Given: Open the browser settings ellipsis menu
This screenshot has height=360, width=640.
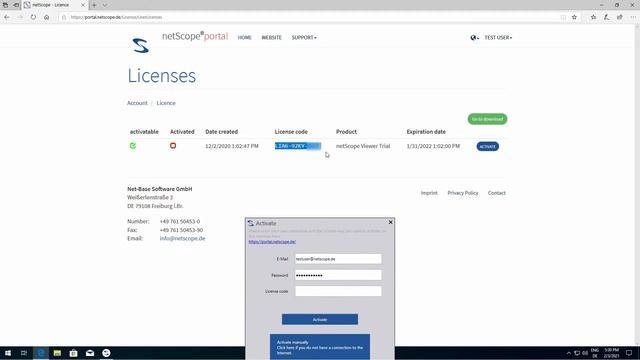Looking at the screenshot, I should pos(633,17).
